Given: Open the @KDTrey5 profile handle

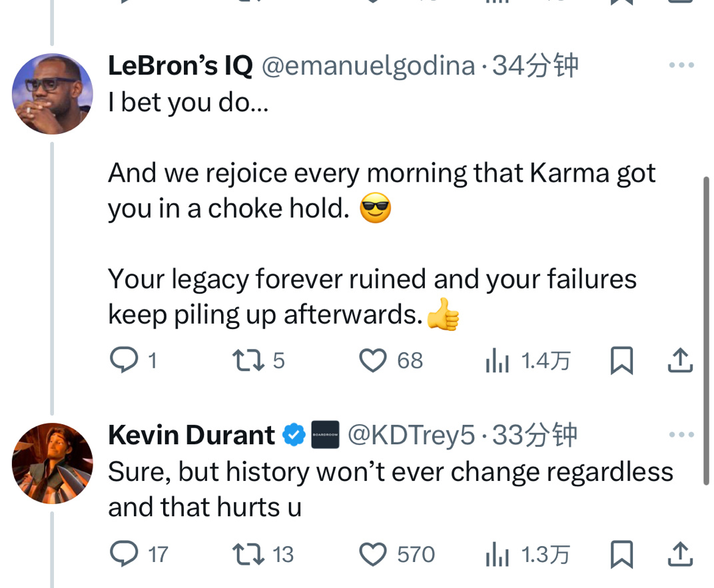Looking at the screenshot, I should point(411,436).
